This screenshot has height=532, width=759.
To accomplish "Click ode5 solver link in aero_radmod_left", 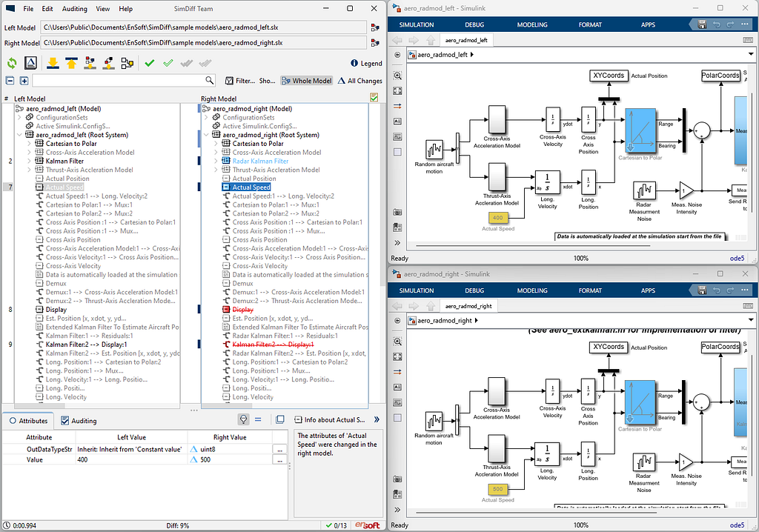I will tap(737, 258).
